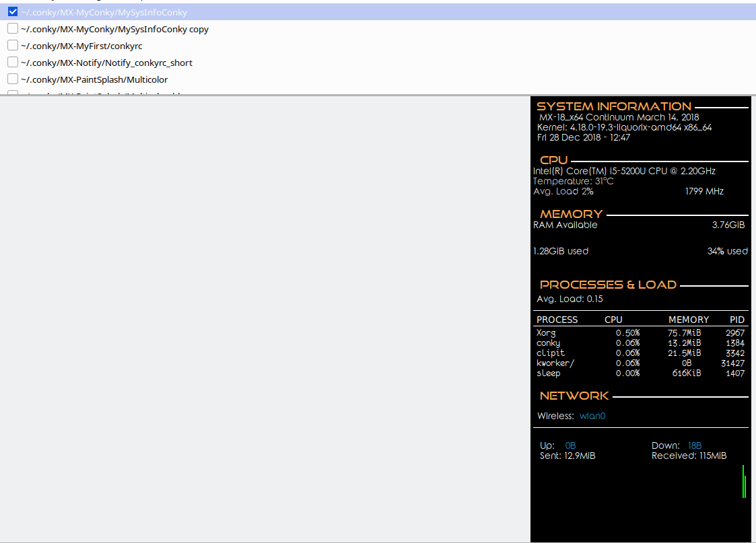This screenshot has width=756, height=543.
Task: Click the kworker/ process row name
Action: point(555,363)
